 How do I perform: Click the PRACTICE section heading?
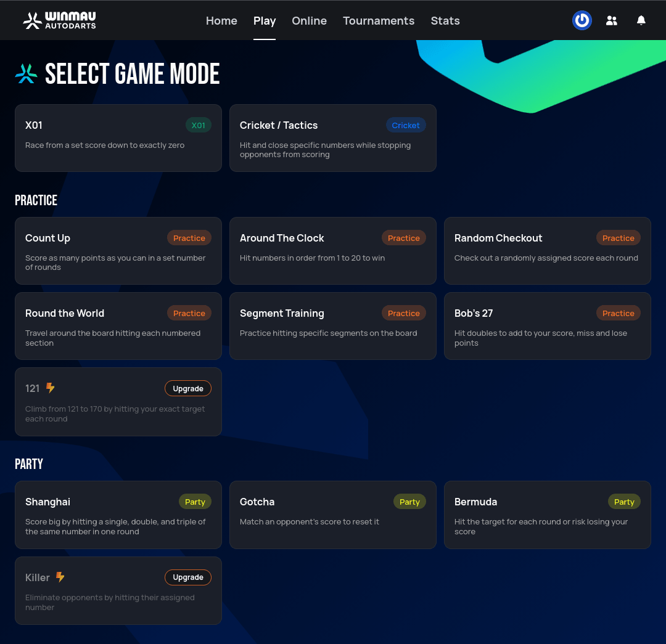click(36, 200)
